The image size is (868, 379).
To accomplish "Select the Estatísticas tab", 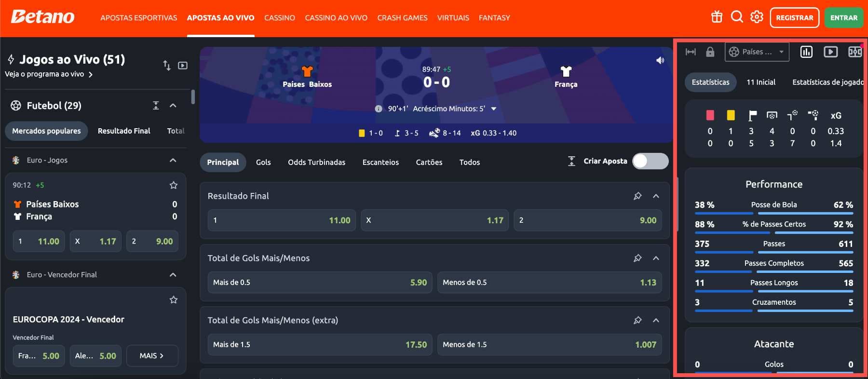I will click(711, 82).
